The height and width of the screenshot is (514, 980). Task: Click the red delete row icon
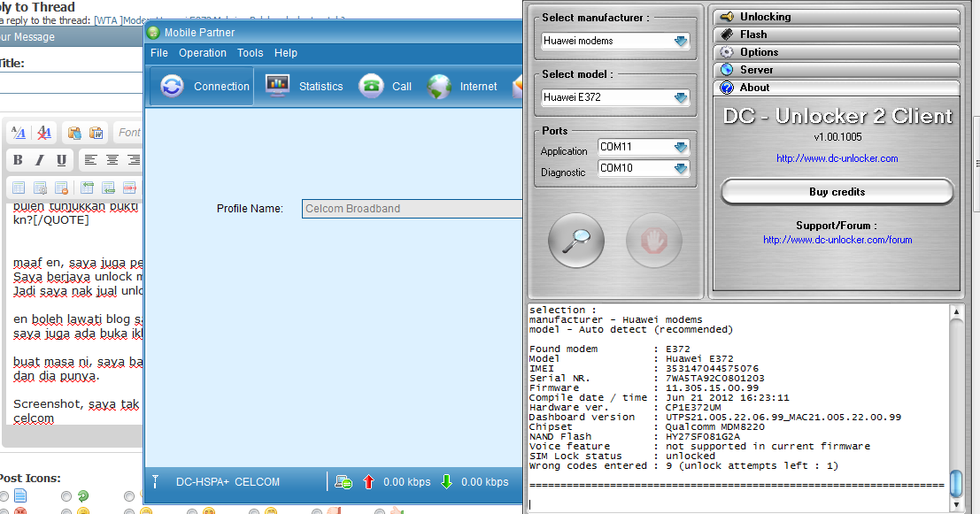click(129, 188)
